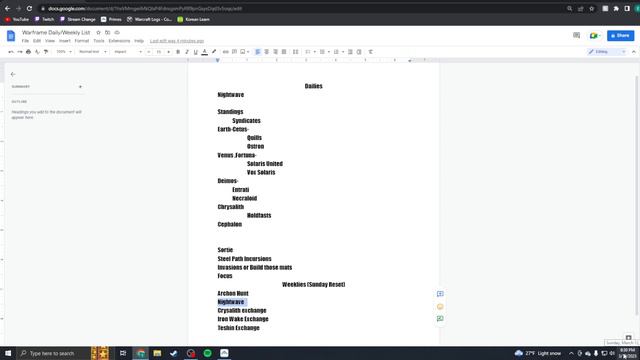Reload the page in Chrome
The width and height of the screenshot is (640, 360).
[x=29, y=8]
